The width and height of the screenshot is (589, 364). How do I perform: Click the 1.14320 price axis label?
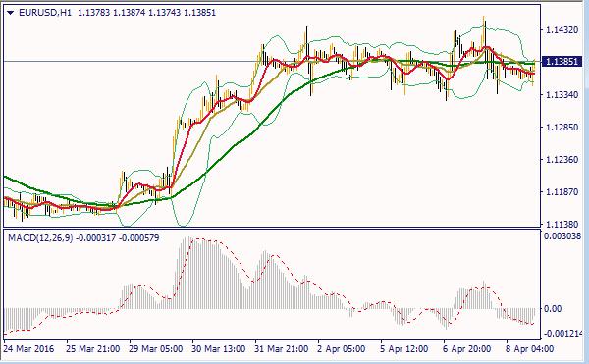(562, 30)
